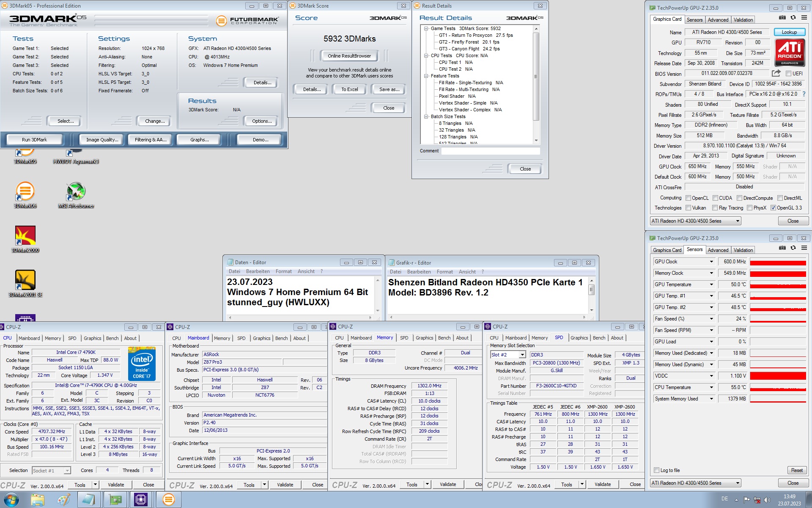Open Paint from the taskbar
The height and width of the screenshot is (508, 812).
[x=63, y=500]
